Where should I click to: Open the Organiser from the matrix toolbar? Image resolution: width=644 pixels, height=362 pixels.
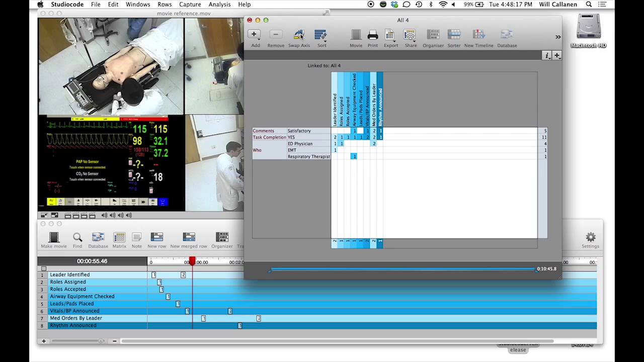pyautogui.click(x=433, y=38)
